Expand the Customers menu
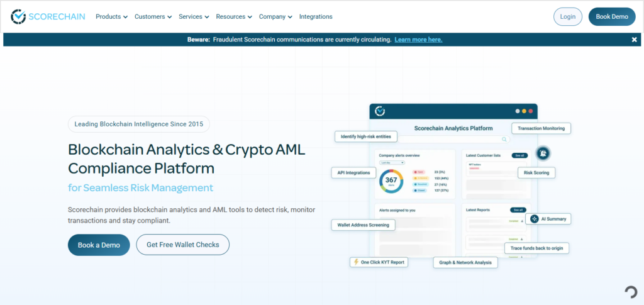Image resolution: width=644 pixels, height=305 pixels. click(x=153, y=17)
